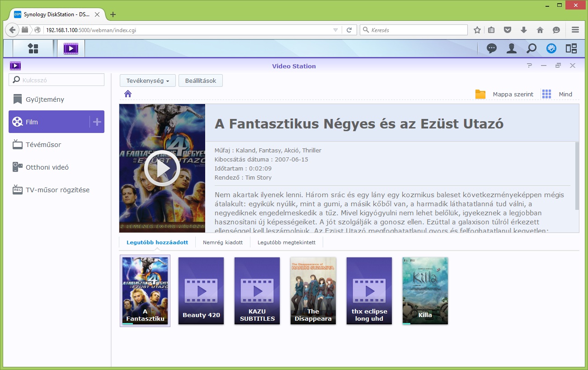Viewport: 588px width, 370px height.
Task: Click the Kibocsátás dátuma : 2007-06-15 text
Action: (x=261, y=159)
